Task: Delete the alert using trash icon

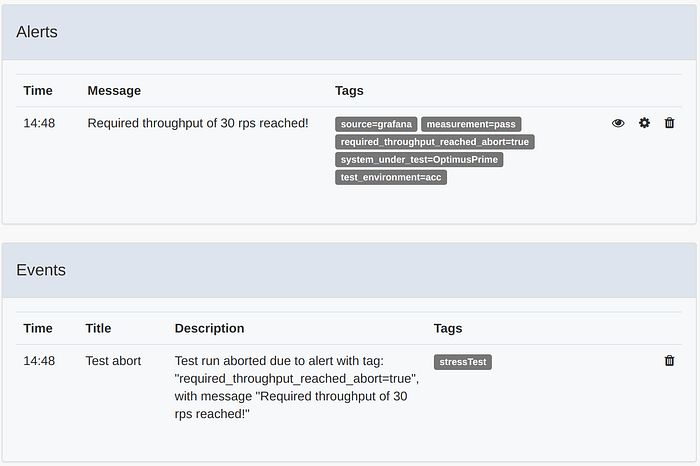Action: (x=669, y=123)
